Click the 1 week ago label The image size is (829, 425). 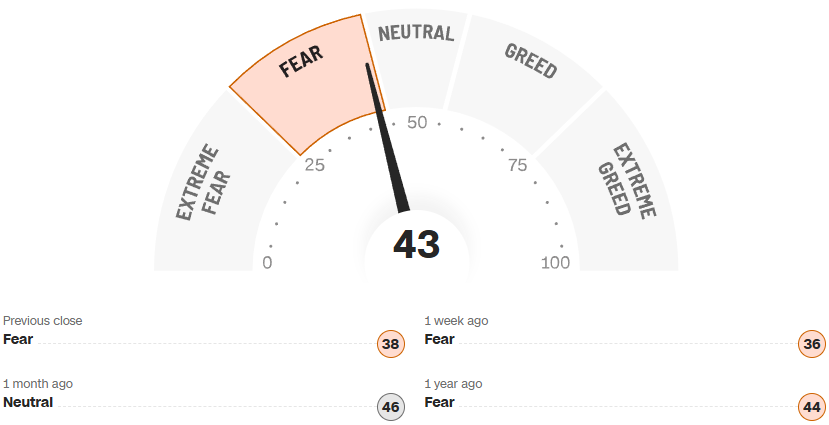(x=456, y=321)
